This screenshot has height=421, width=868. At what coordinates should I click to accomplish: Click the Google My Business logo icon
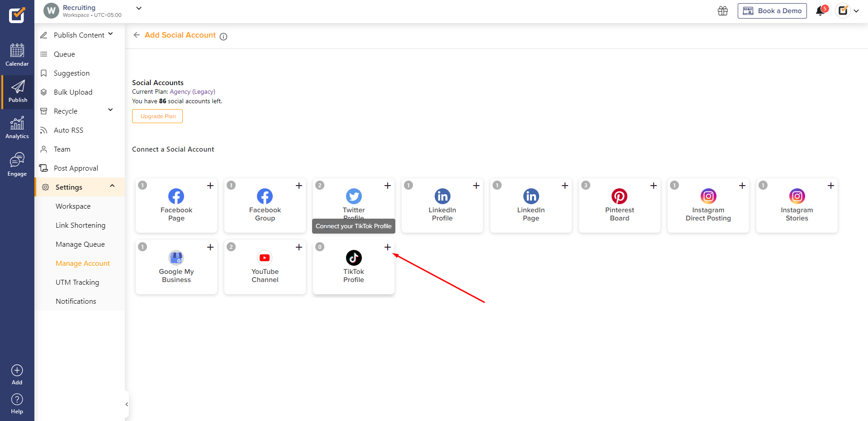pos(176,258)
